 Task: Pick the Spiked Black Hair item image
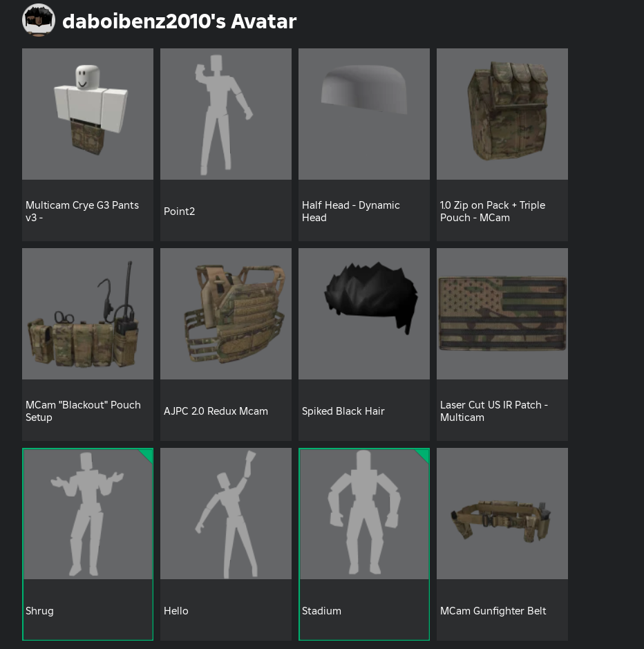coord(364,314)
